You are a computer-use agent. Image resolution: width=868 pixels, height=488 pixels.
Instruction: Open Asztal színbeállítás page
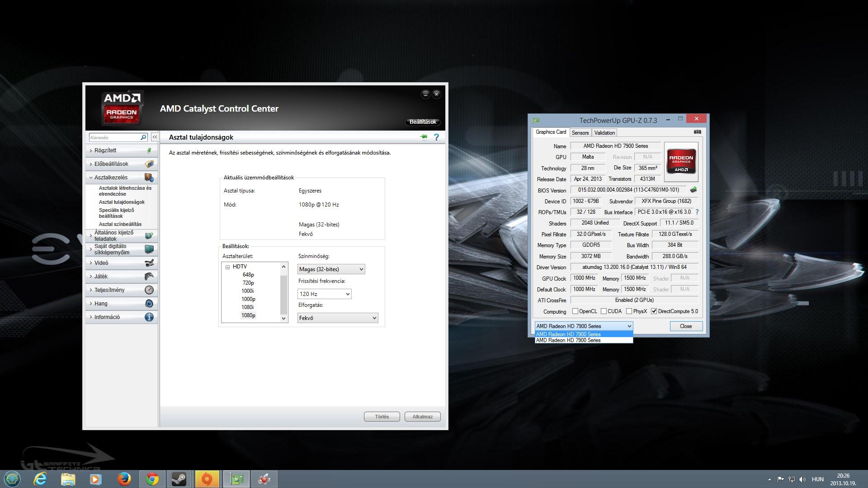click(120, 224)
